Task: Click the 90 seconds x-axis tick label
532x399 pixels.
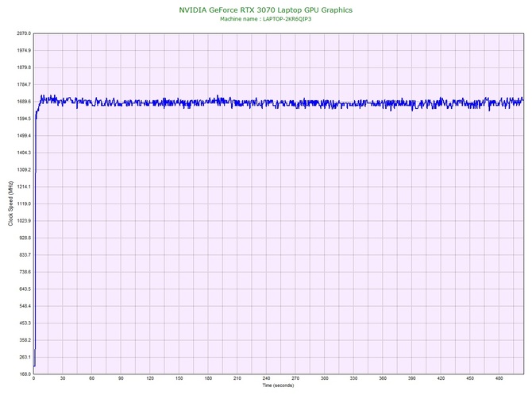Action: (x=121, y=378)
